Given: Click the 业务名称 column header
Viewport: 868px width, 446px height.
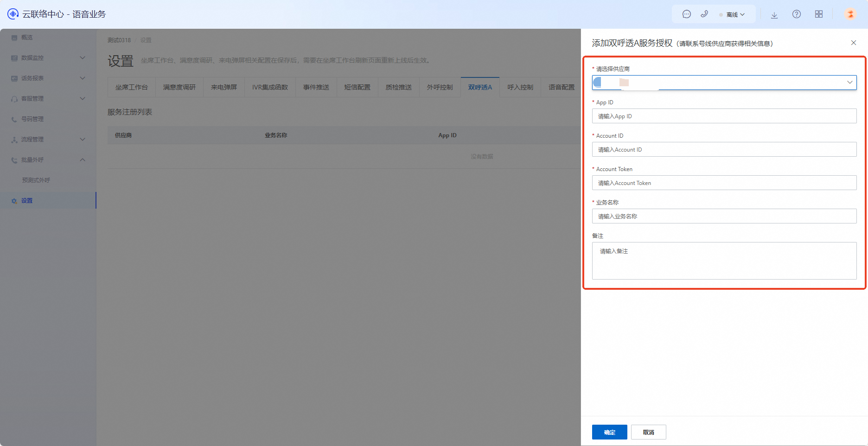Looking at the screenshot, I should click(276, 135).
